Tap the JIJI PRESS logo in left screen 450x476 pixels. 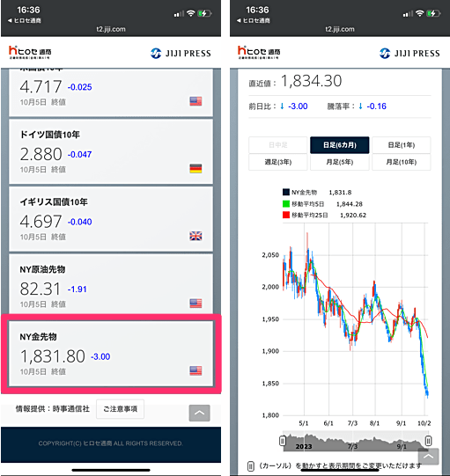point(181,53)
